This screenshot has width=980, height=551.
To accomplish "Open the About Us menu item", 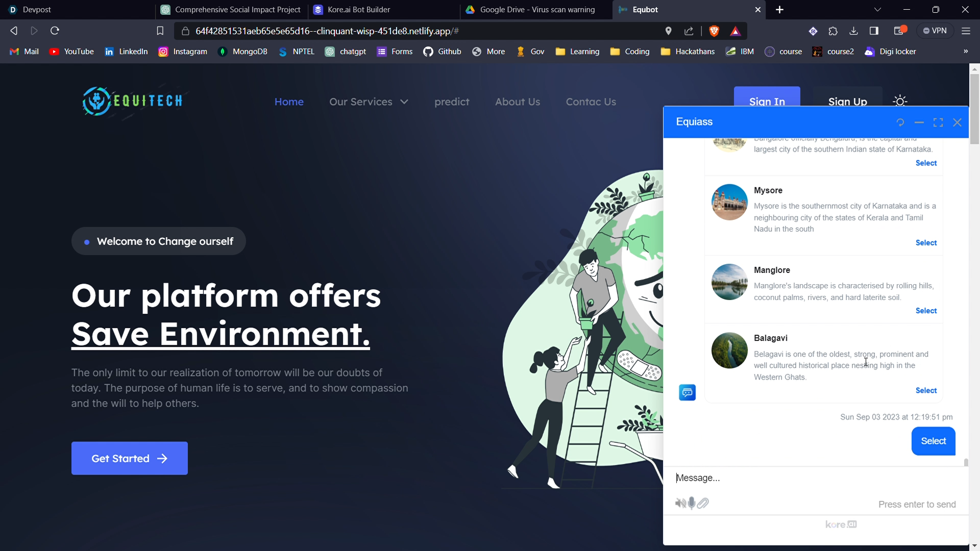I will (x=517, y=102).
